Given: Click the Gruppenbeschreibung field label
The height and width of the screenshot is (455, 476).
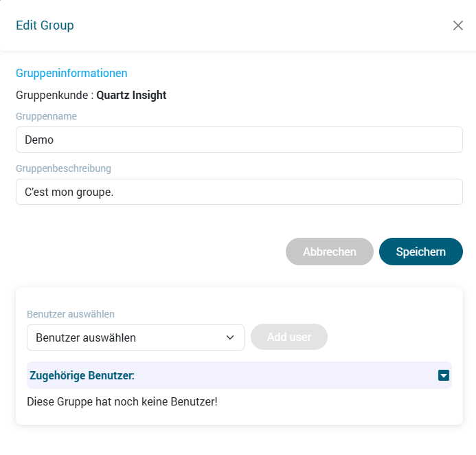Looking at the screenshot, I should [63, 168].
